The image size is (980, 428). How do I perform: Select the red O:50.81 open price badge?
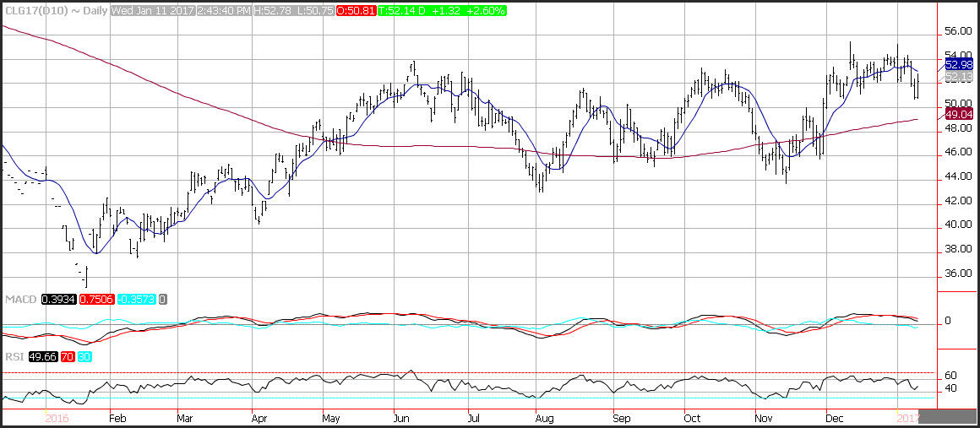click(356, 11)
